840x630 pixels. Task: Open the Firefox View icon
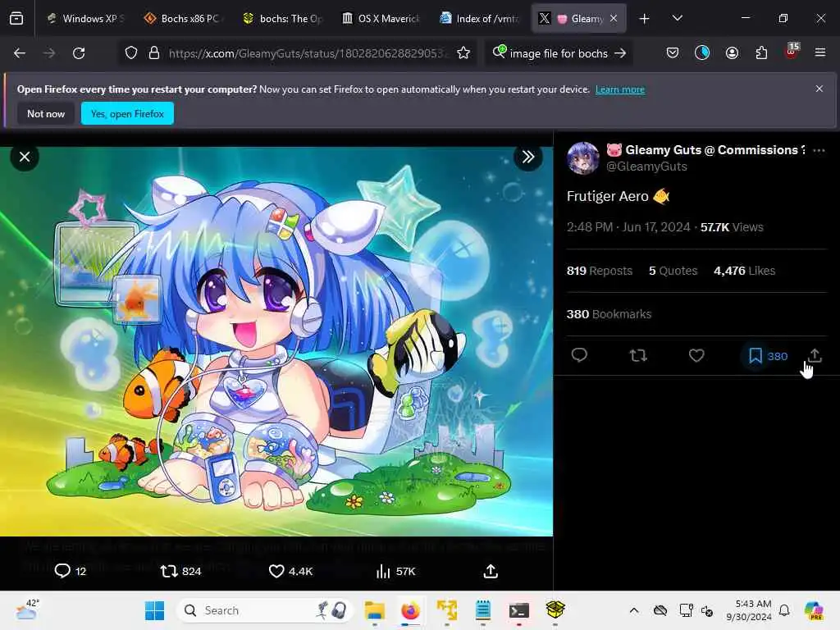(16, 19)
